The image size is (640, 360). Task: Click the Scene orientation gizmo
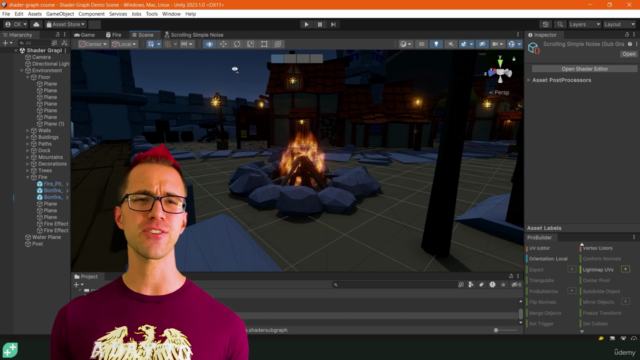500,73
